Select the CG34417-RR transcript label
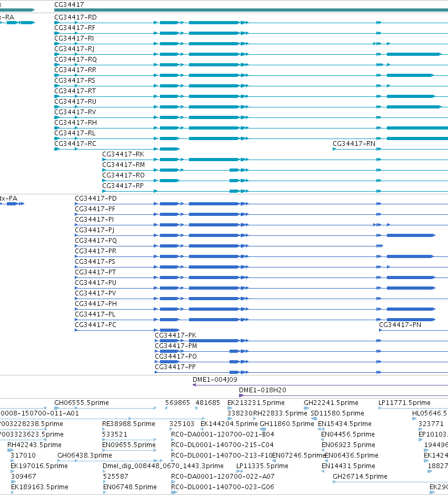 pos(75,70)
